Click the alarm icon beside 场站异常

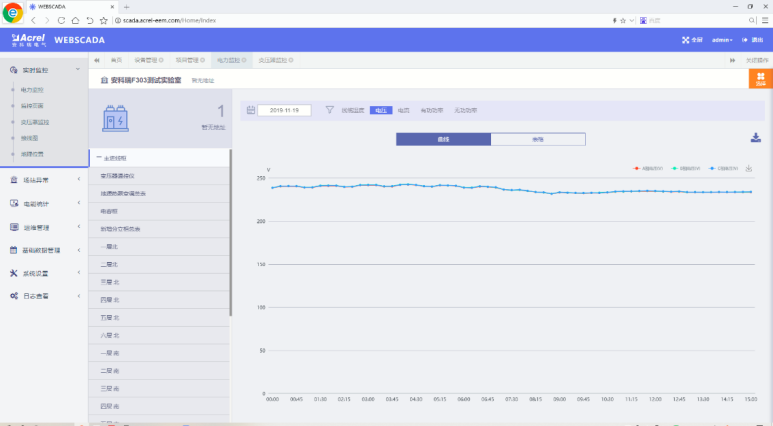[14, 180]
